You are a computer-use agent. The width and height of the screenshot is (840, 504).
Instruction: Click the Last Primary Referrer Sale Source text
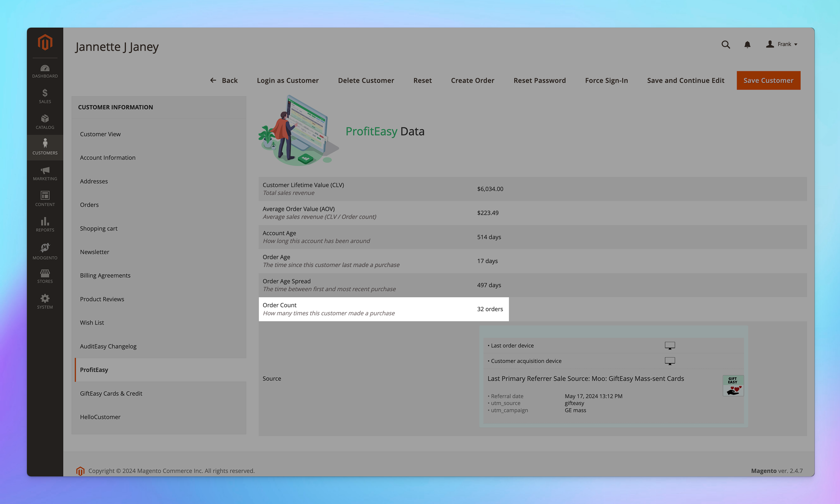click(586, 379)
